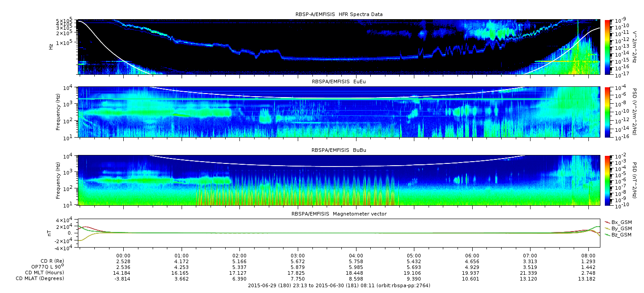
Task: Click the 00:00 time tick label
Action: click(x=123, y=255)
